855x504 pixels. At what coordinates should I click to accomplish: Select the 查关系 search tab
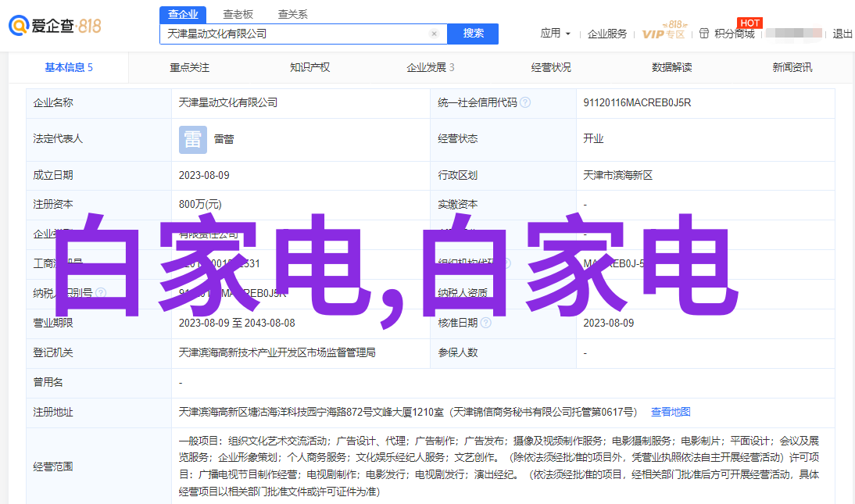(x=293, y=14)
